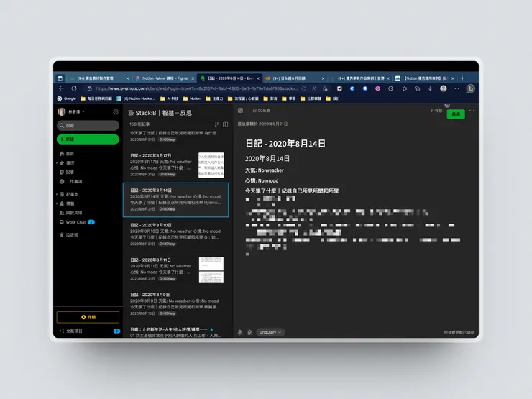Click the yellow Upgrade button
The height and width of the screenshot is (399, 532).
pos(88,317)
